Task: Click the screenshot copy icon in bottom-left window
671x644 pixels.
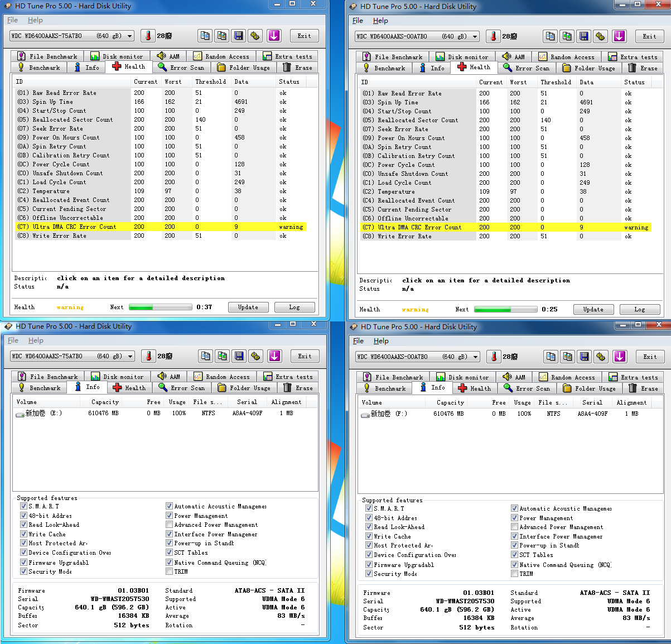Action: (x=223, y=356)
